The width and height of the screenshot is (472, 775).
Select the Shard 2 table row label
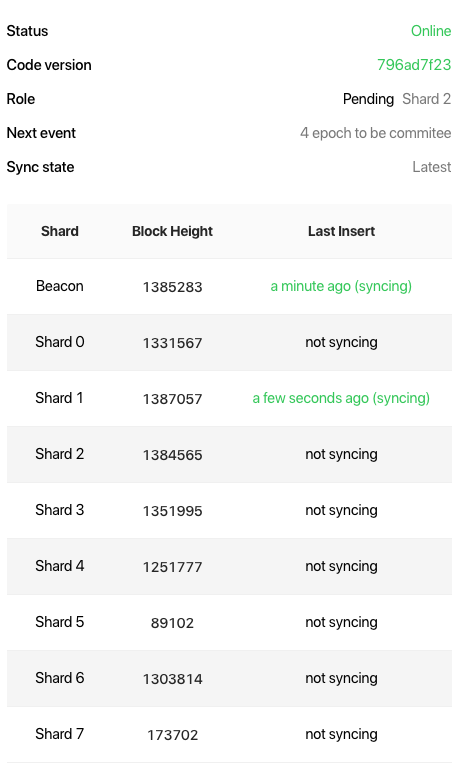[60, 454]
